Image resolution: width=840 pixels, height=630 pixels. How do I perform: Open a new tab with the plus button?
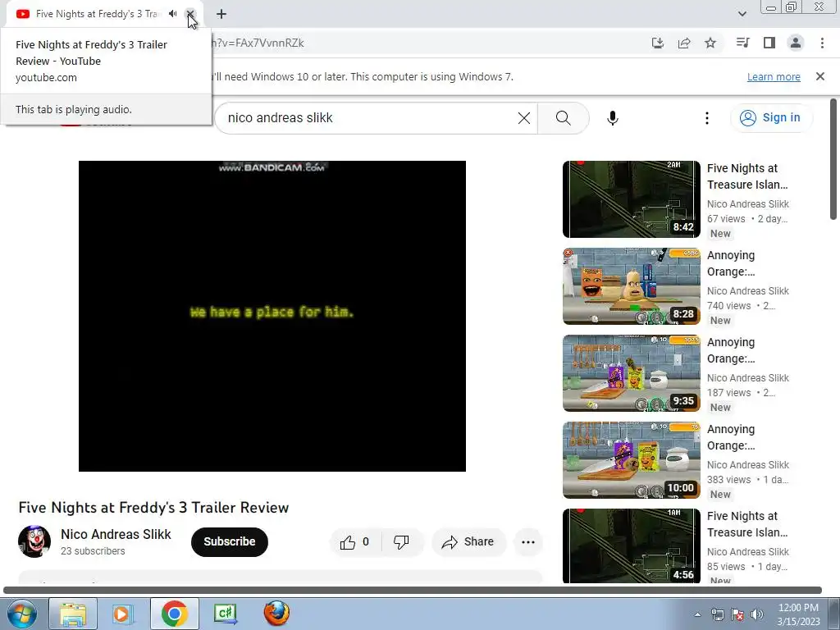point(221,14)
